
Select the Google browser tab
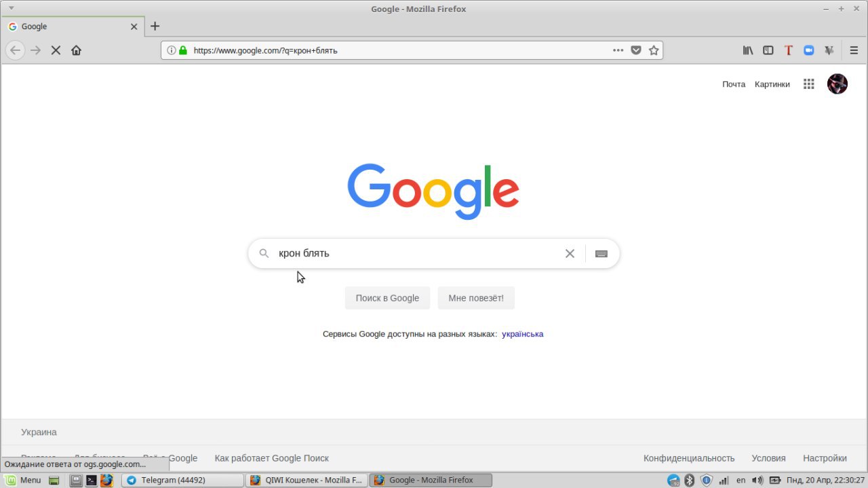pos(73,26)
